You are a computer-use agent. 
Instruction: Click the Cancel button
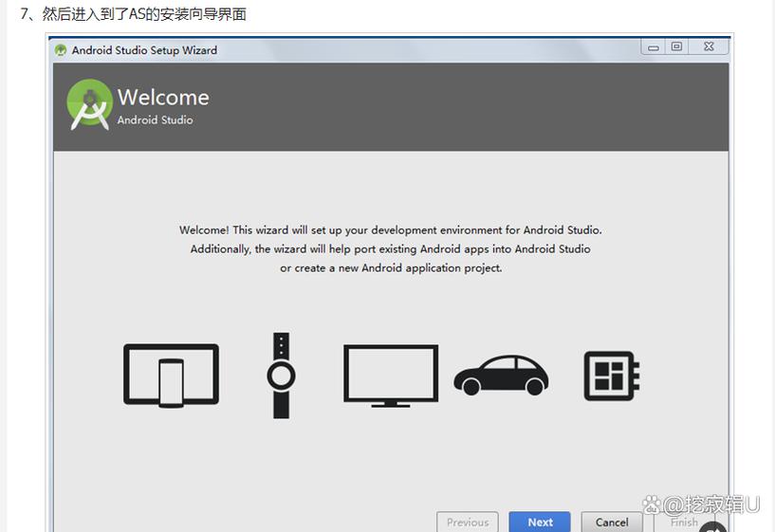click(612, 522)
